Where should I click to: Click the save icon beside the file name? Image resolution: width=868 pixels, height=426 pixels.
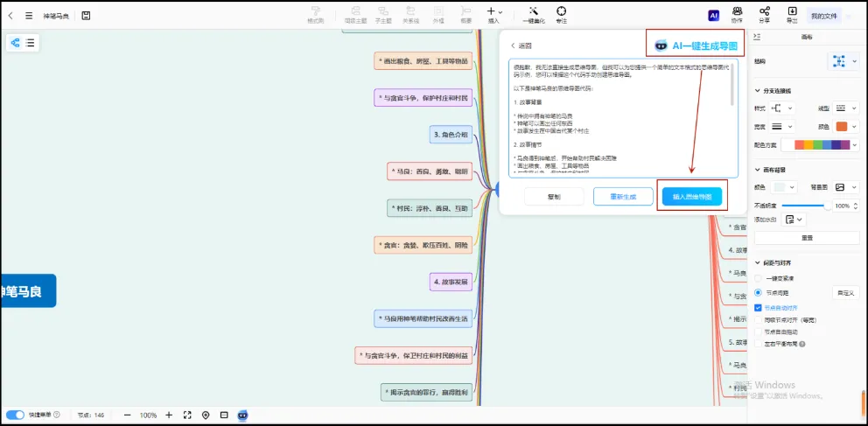tap(86, 16)
